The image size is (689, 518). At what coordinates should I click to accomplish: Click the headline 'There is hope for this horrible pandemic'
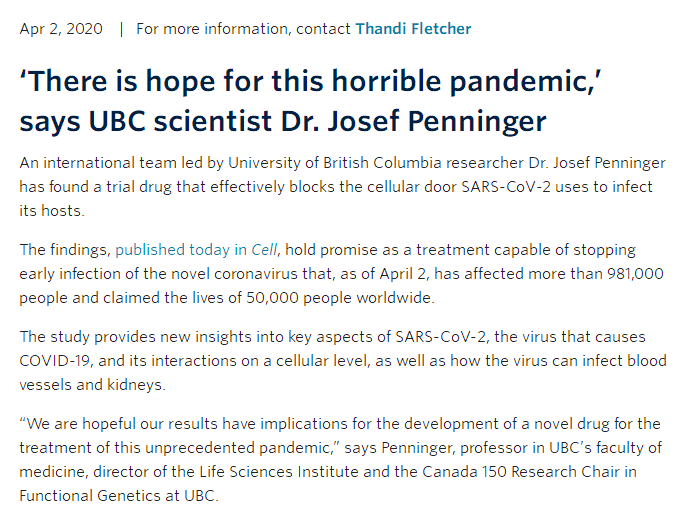pos(310,81)
